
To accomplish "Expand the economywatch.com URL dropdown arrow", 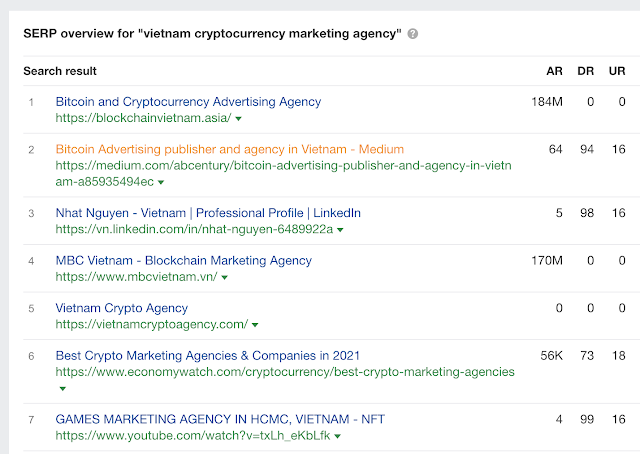I will [62, 389].
